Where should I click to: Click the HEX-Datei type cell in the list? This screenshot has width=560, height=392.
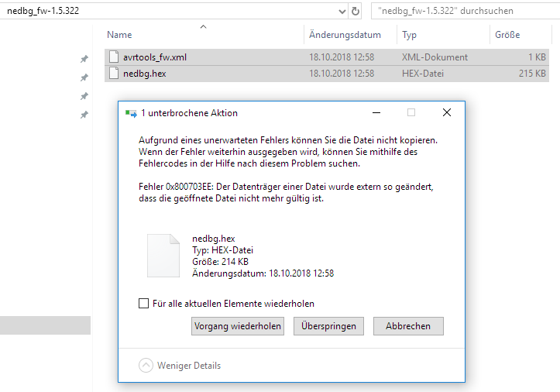pos(422,74)
